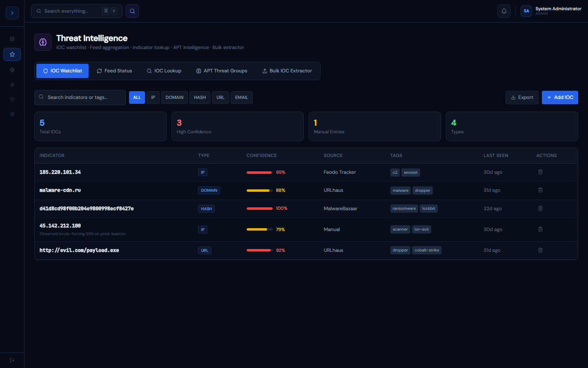Click the INDICATOR column header
Image resolution: width=588 pixels, height=368 pixels.
[x=52, y=156]
